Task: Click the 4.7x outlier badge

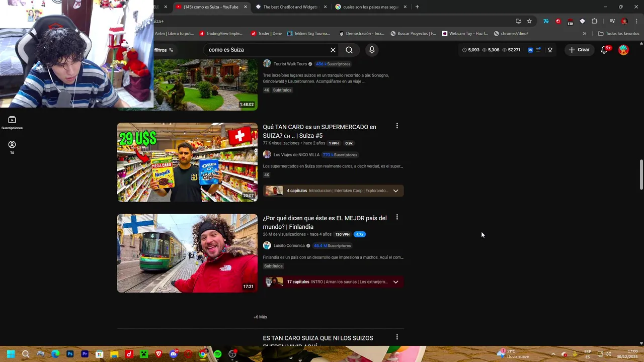Action: click(359, 234)
